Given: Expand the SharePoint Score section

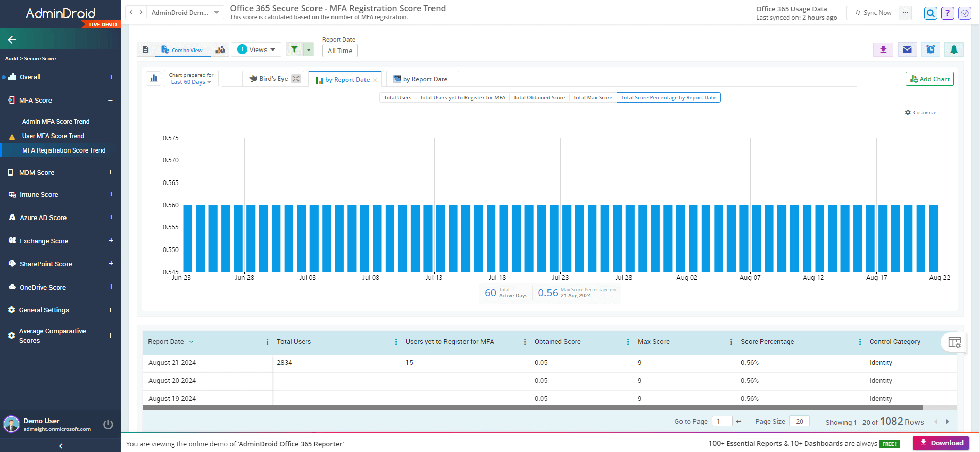Looking at the screenshot, I should (111, 263).
